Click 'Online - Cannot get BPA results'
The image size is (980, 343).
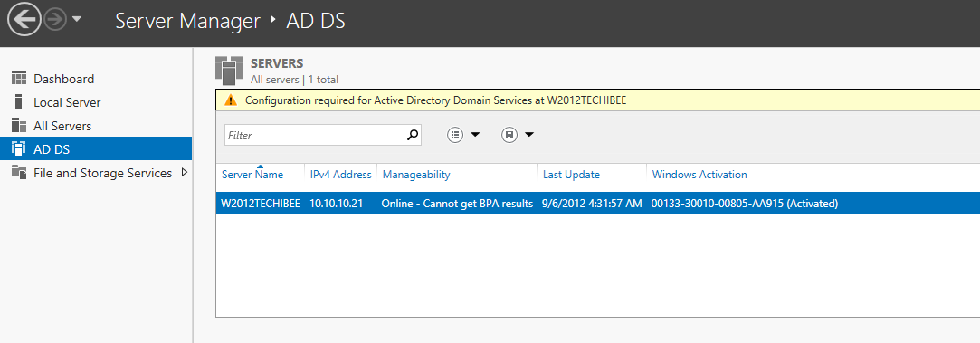(x=457, y=203)
